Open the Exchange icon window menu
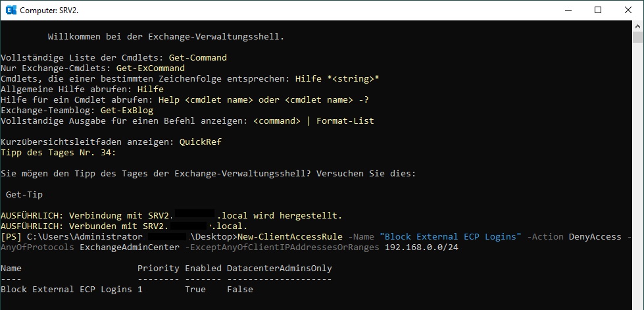 point(11,11)
